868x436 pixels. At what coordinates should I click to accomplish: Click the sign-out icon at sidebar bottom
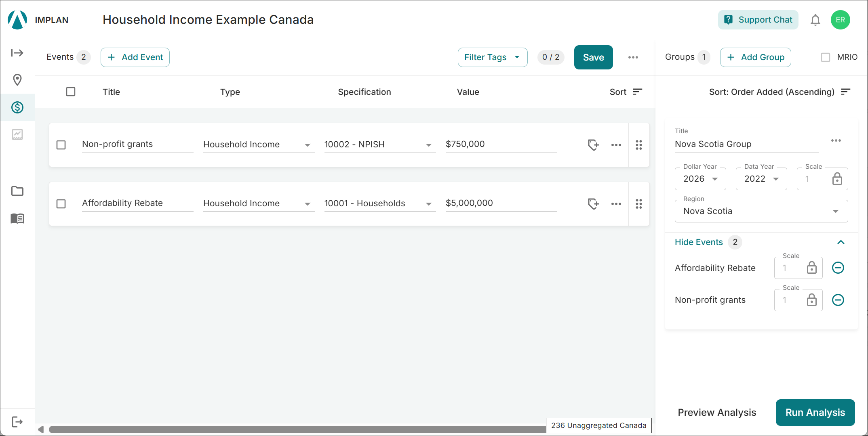point(17,422)
